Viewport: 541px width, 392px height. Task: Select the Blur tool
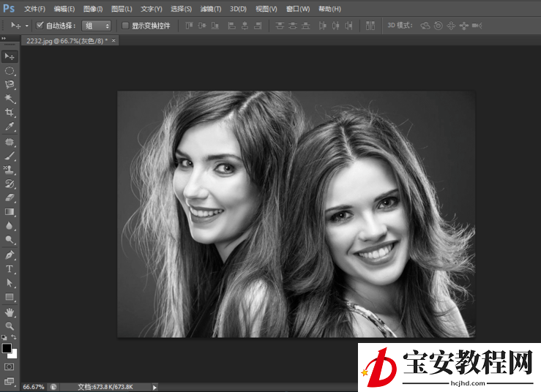coord(10,226)
